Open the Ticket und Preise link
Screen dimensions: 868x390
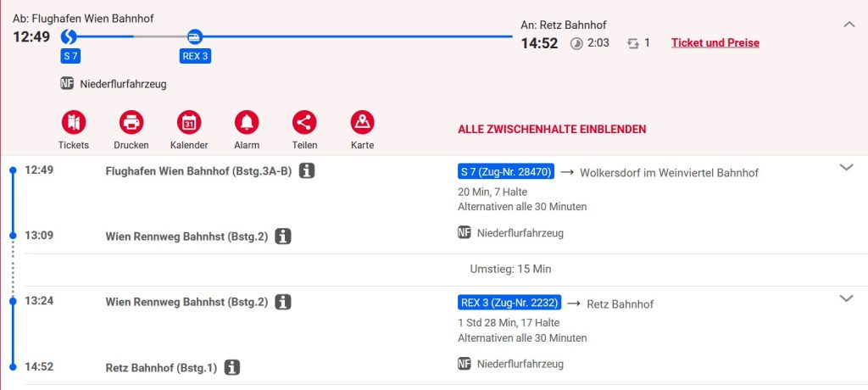point(715,42)
